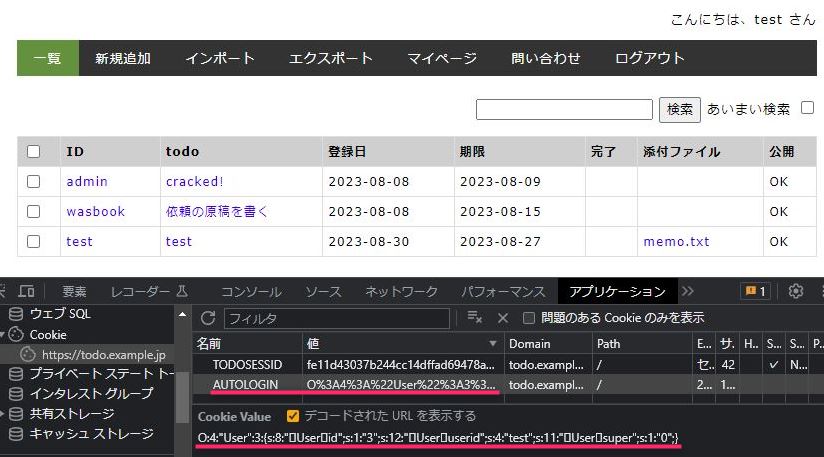824x457 pixels.
Task: Open the 一覧 list tab
Action: coord(48,58)
